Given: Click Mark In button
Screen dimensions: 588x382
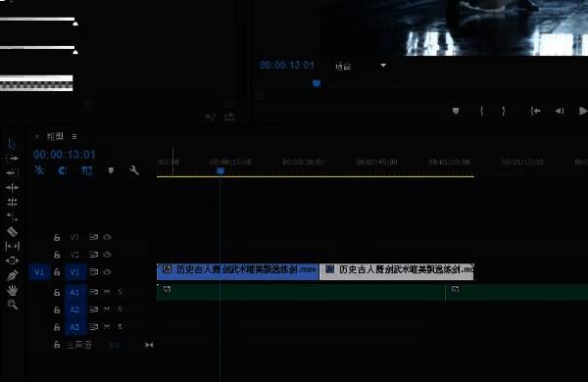Looking at the screenshot, I should tap(482, 111).
